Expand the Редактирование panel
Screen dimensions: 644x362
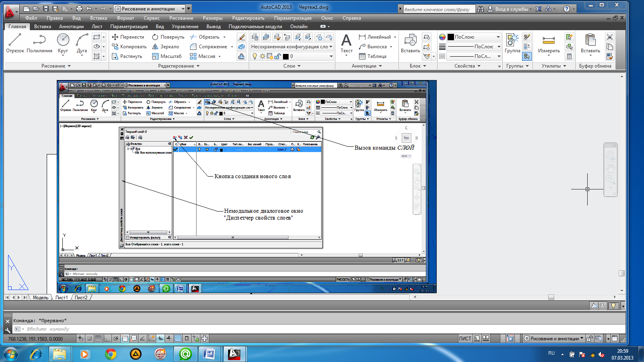[179, 66]
